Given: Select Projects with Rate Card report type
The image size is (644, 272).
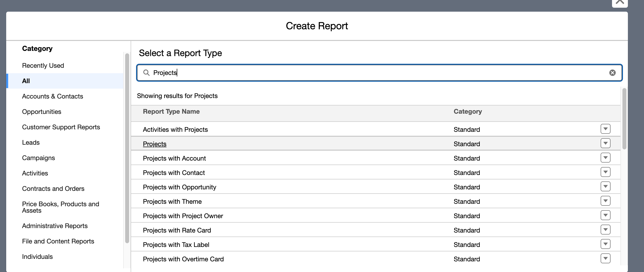Looking at the screenshot, I should pyautogui.click(x=177, y=230).
